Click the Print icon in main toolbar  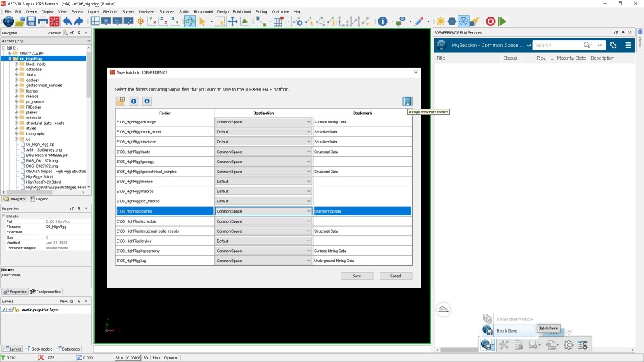click(x=43, y=21)
